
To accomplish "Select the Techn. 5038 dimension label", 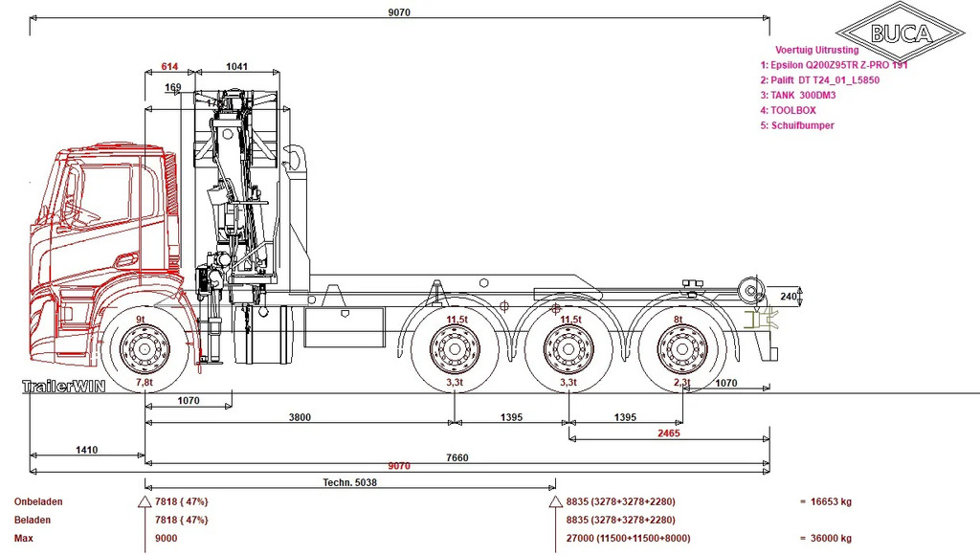I will click(349, 482).
